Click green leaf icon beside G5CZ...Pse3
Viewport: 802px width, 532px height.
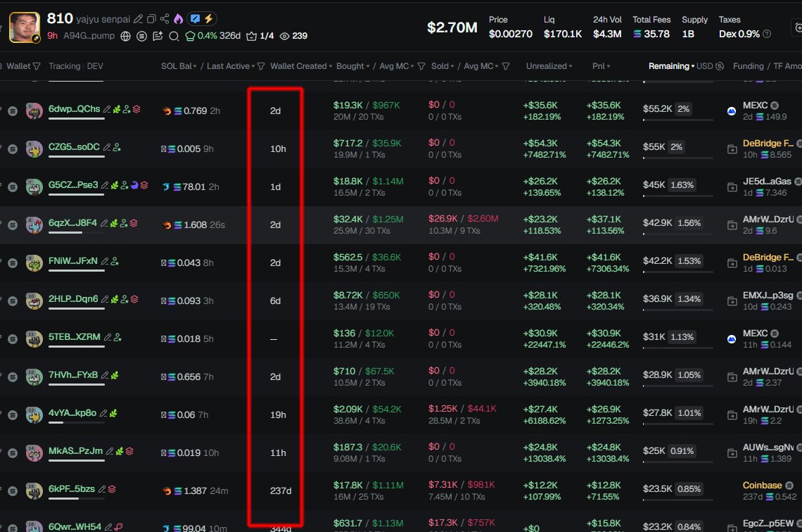(115, 185)
